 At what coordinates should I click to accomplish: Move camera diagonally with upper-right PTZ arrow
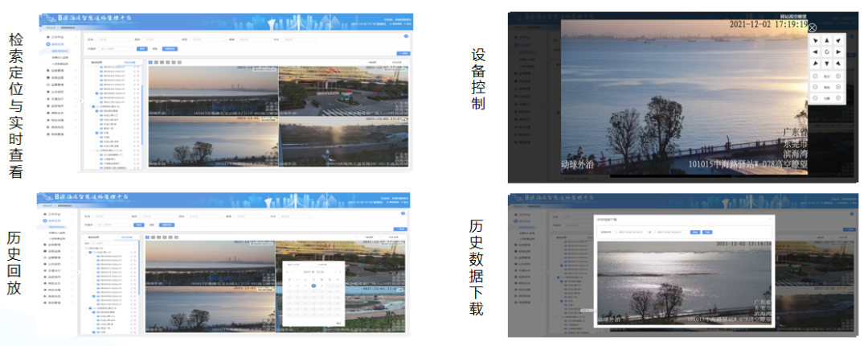pos(838,40)
